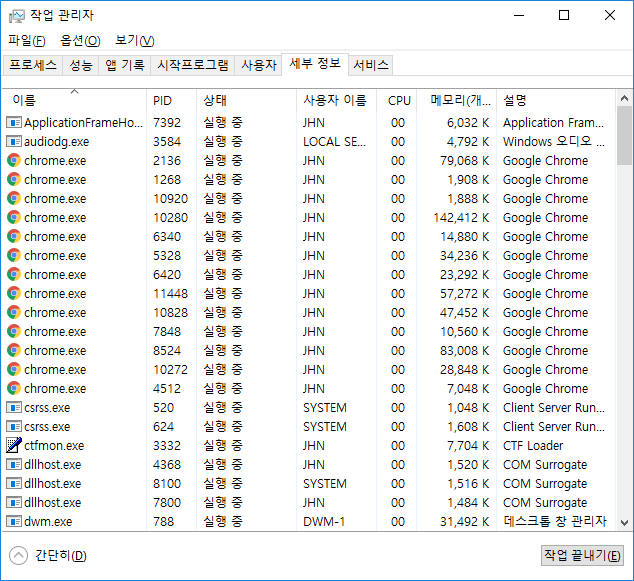Switch to the 성능 tab
This screenshot has width=634, height=581.
point(81,65)
